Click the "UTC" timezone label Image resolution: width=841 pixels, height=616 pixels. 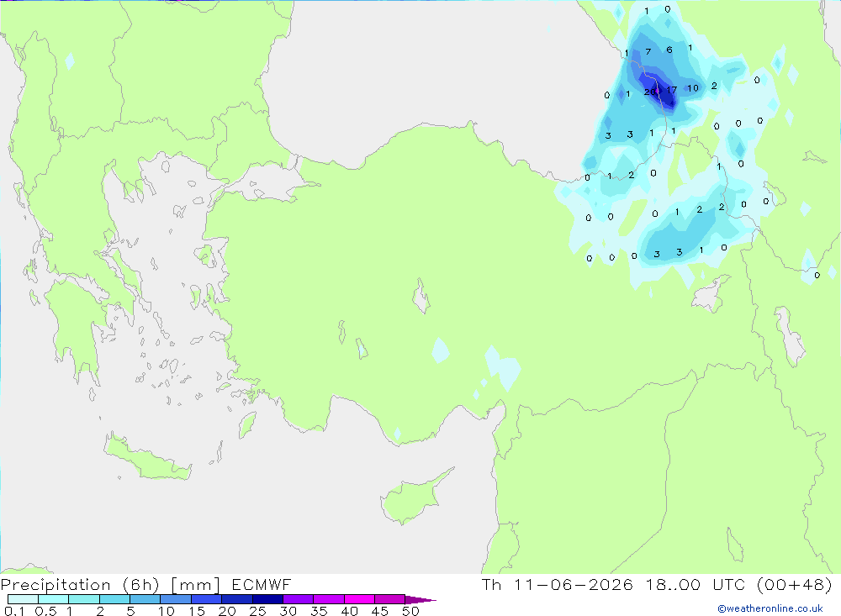tap(729, 584)
